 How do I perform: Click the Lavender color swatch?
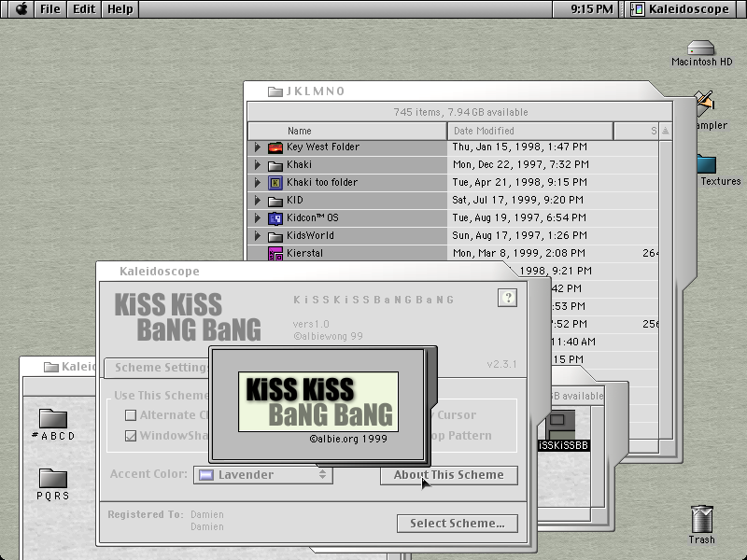click(206, 475)
